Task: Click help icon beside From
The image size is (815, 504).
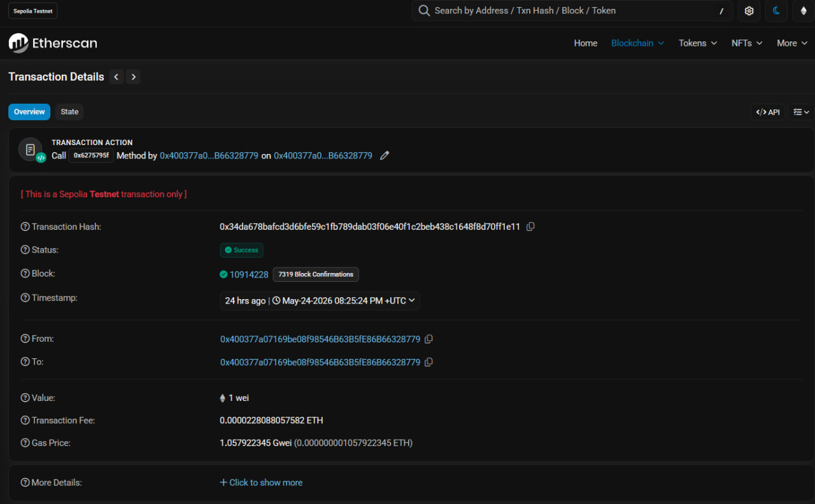Action: pos(25,339)
